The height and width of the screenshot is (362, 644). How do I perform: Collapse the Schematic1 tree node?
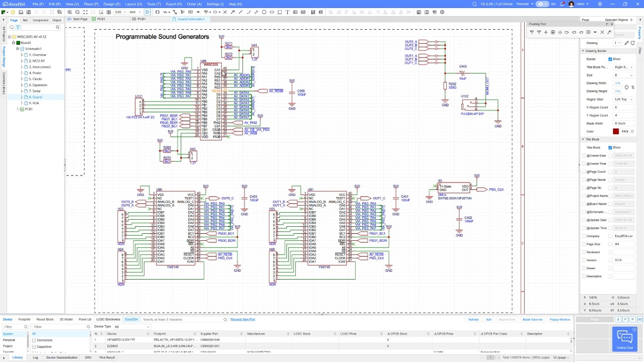(18, 49)
